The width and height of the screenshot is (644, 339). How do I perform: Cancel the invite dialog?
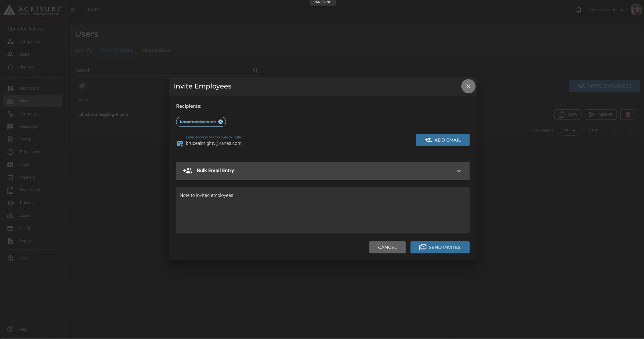point(387,247)
